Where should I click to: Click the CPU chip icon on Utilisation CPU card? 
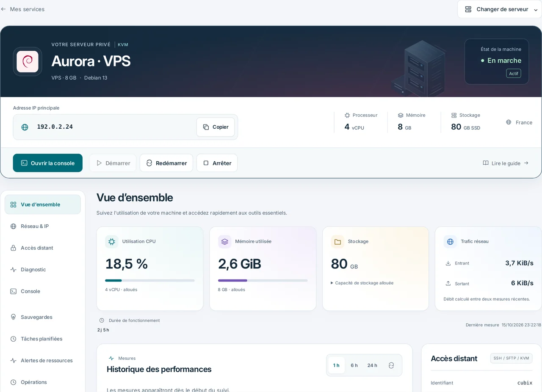click(x=112, y=242)
